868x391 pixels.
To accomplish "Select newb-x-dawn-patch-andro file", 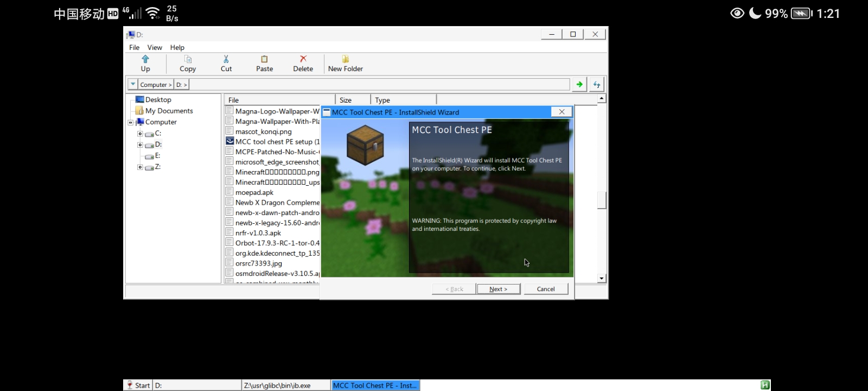I will (x=273, y=213).
